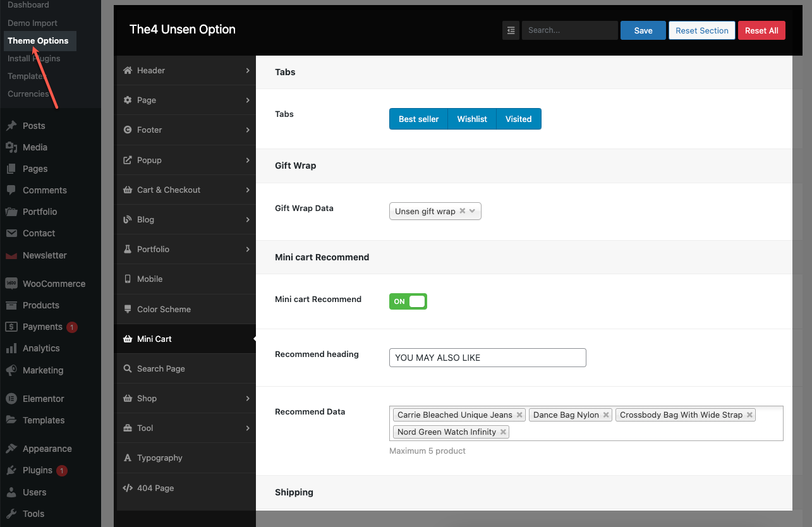
Task: Click the Cart & Checkout cart icon
Action: (128, 190)
